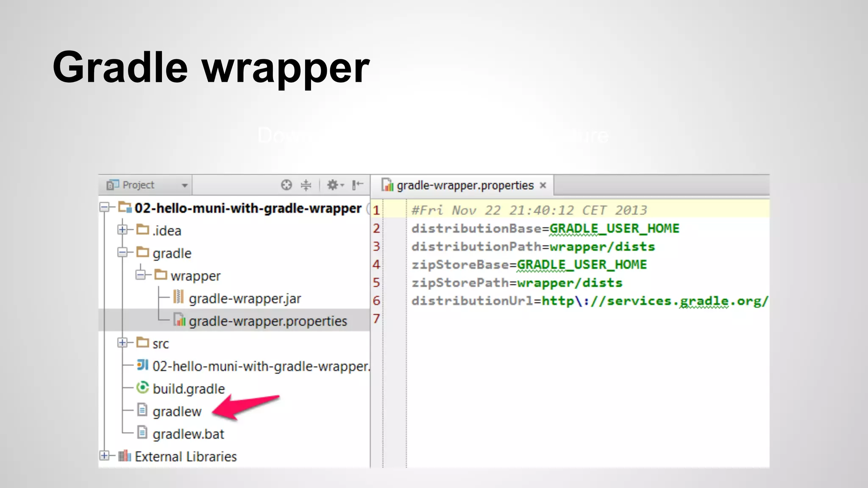Click GRADLE_USER_HOME value of zipStoreBase
This screenshot has height=488, width=868.
[x=582, y=265]
